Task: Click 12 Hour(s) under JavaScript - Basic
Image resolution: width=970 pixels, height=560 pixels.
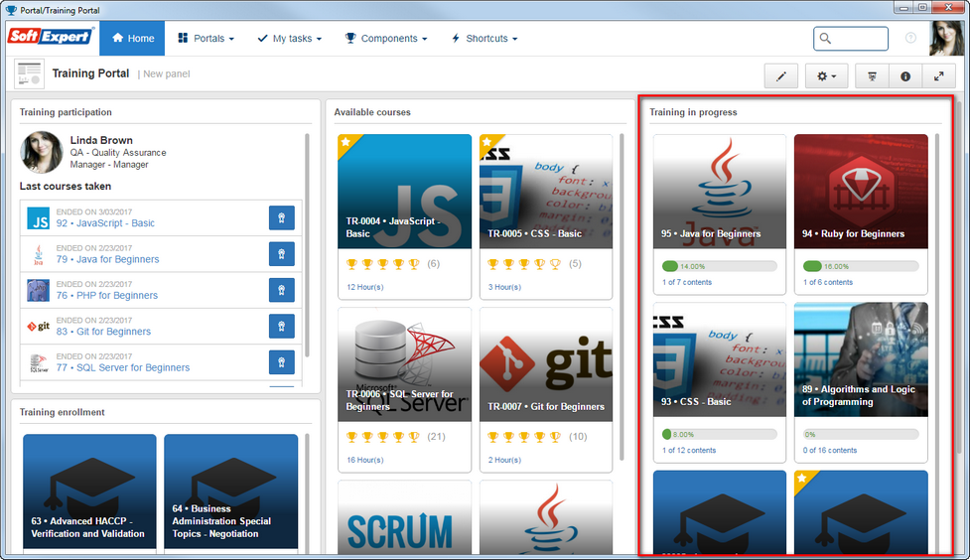Action: click(365, 287)
